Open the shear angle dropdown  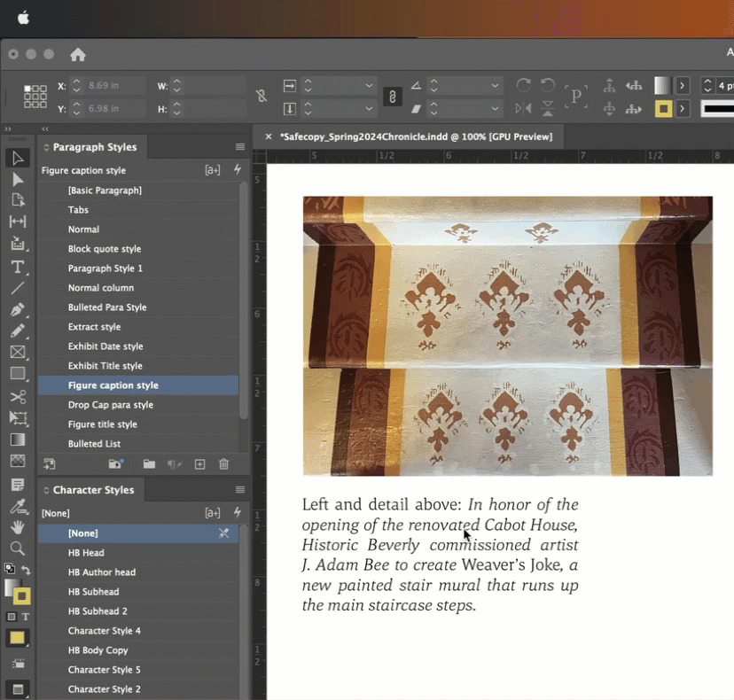click(495, 109)
